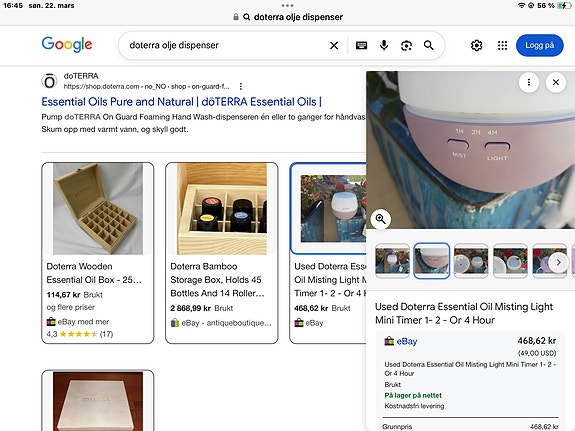Open the three-dot menu on the product panel

529,82
